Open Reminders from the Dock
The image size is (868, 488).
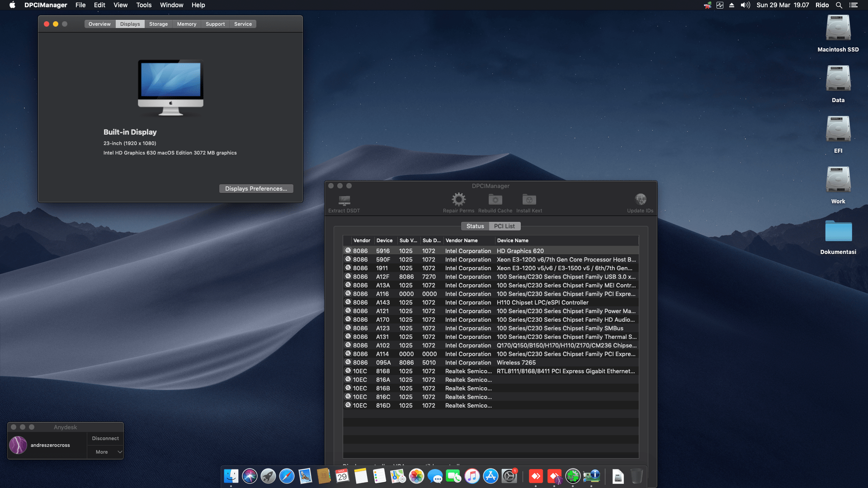coord(379,476)
